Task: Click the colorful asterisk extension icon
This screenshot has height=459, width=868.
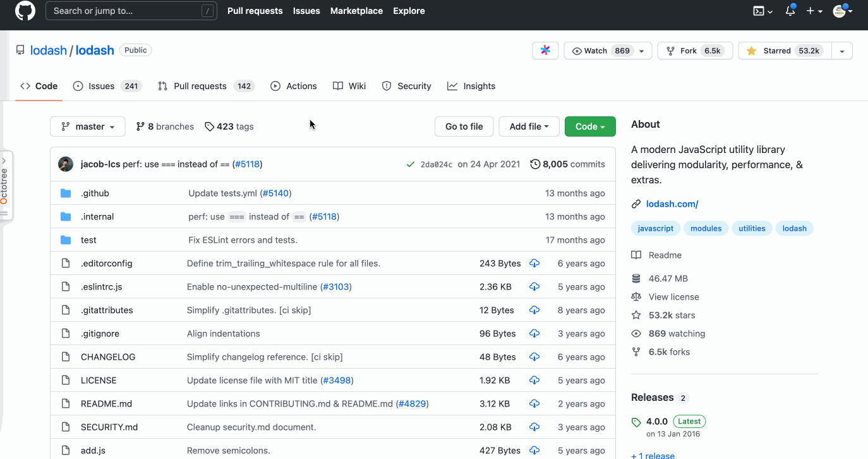Action: [545, 51]
